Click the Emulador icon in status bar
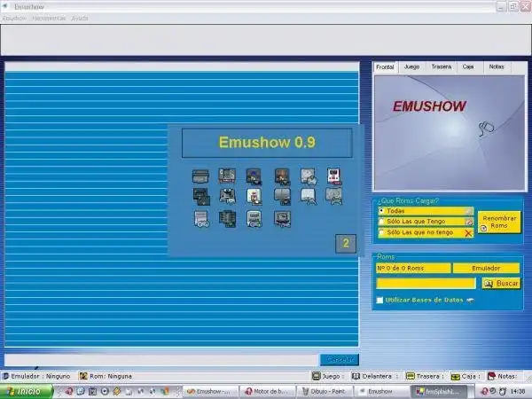532x399 pixels. (5, 376)
